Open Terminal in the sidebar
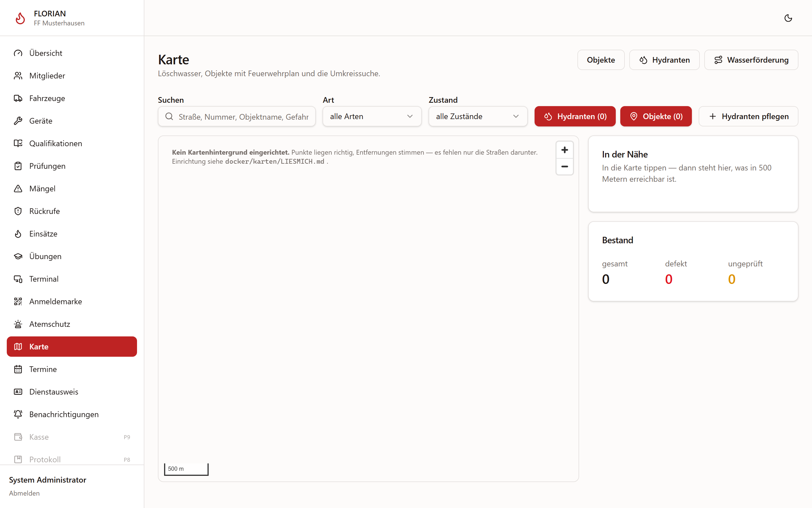Image resolution: width=812 pixels, height=508 pixels. 72,279
